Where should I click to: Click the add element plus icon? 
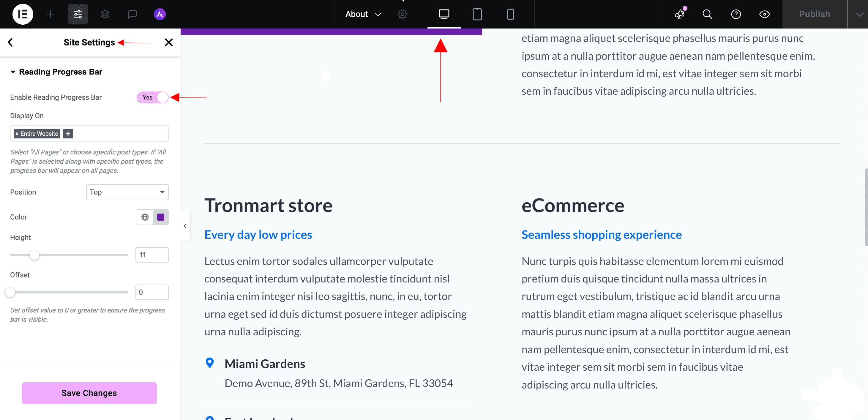[50, 14]
